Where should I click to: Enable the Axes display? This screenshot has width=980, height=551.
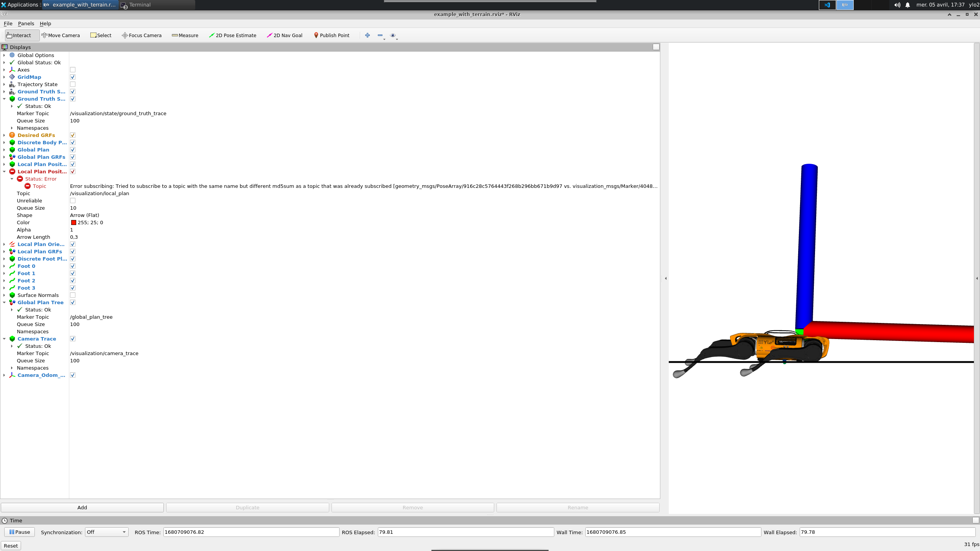coord(73,70)
